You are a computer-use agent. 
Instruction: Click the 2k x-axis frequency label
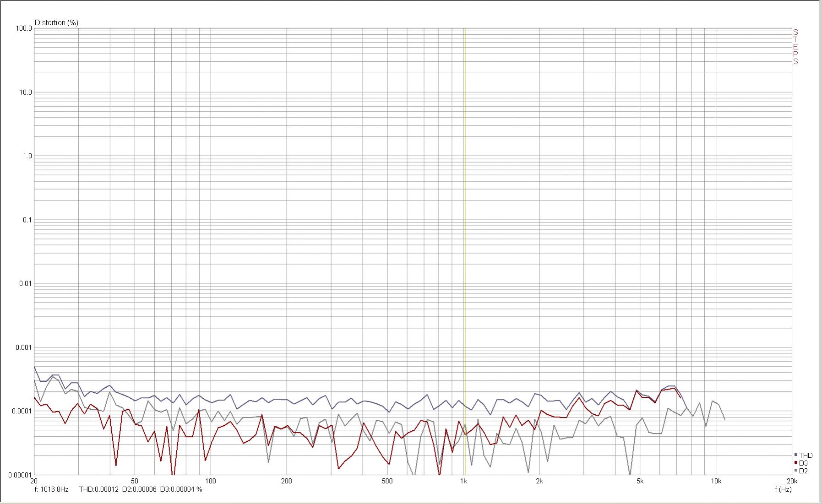[x=539, y=481]
